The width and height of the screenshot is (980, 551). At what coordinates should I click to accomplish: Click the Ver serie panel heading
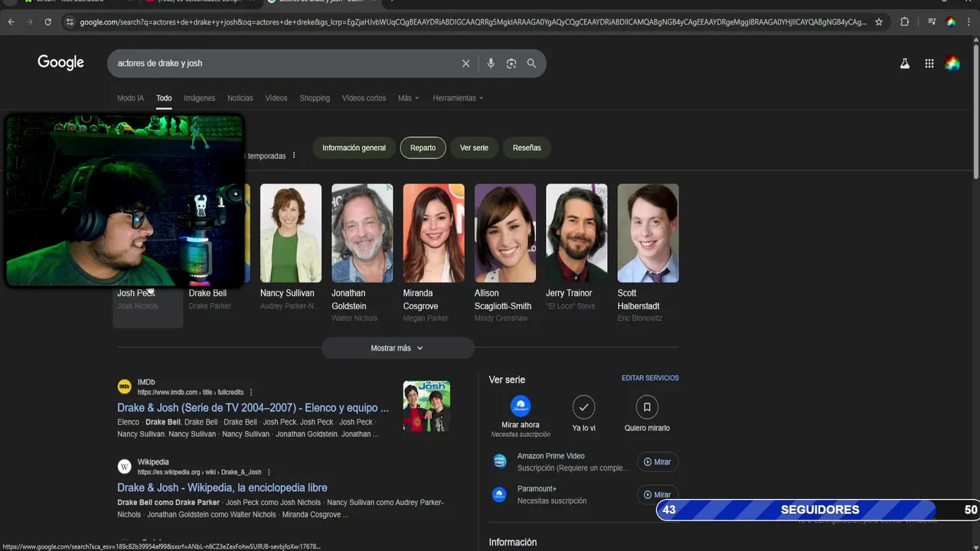click(x=507, y=380)
